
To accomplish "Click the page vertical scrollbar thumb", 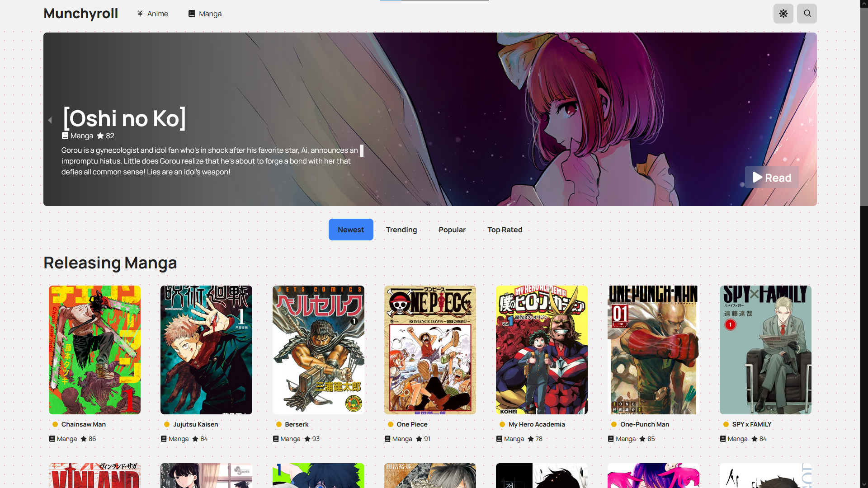I will click(864, 106).
